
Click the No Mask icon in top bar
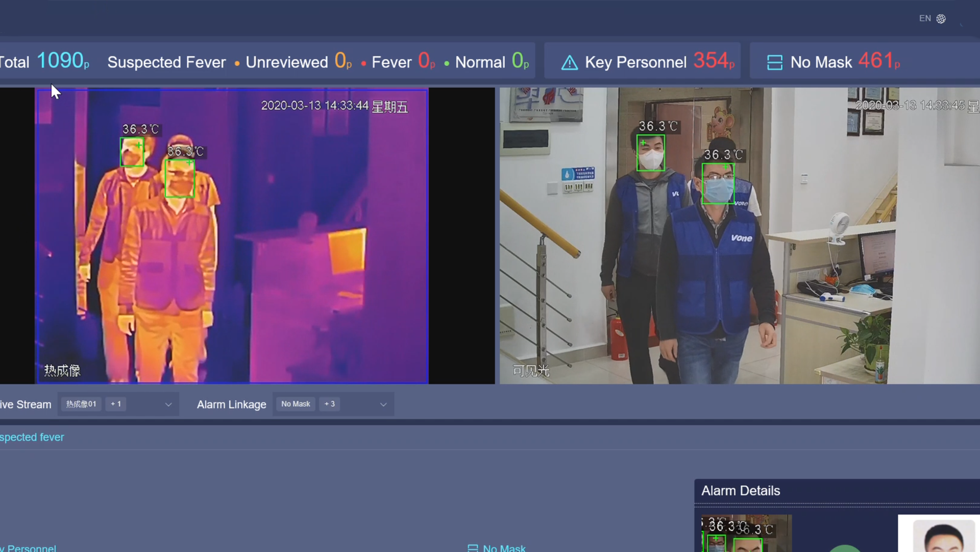774,62
